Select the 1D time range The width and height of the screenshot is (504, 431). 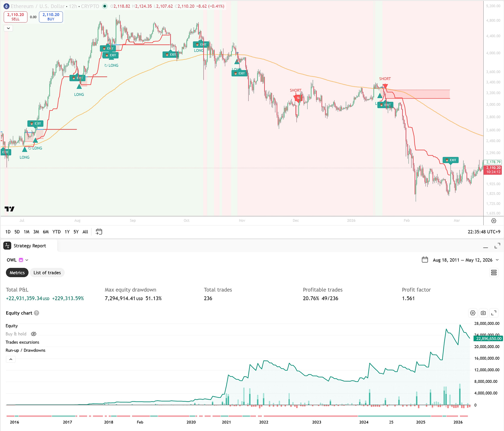(x=8, y=232)
